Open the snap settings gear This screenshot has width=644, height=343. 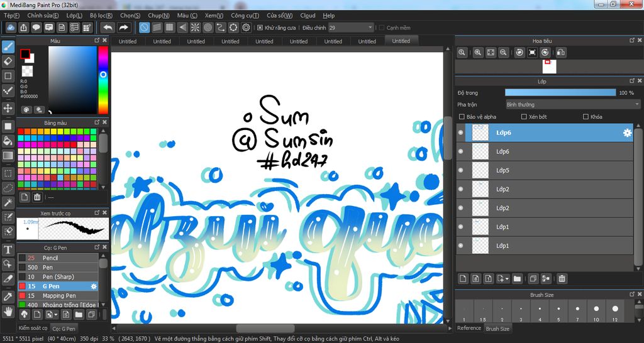point(246,28)
